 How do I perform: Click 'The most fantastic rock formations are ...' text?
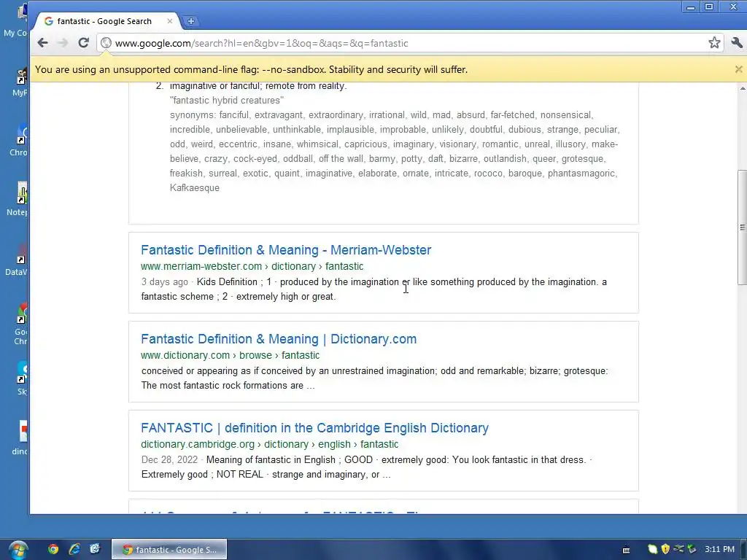click(228, 386)
